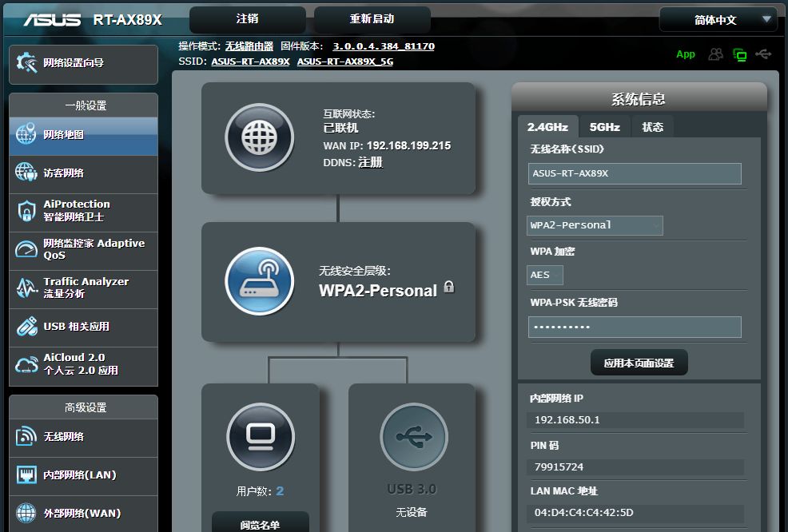The image size is (788, 532).
Task: Click the ASUS-RT-AX89X SSID link in header
Action: point(250,62)
